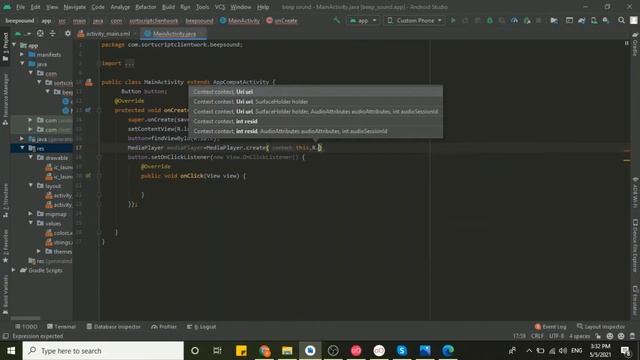
Task: Open the Windows notification center icon
Action: pos(626,351)
